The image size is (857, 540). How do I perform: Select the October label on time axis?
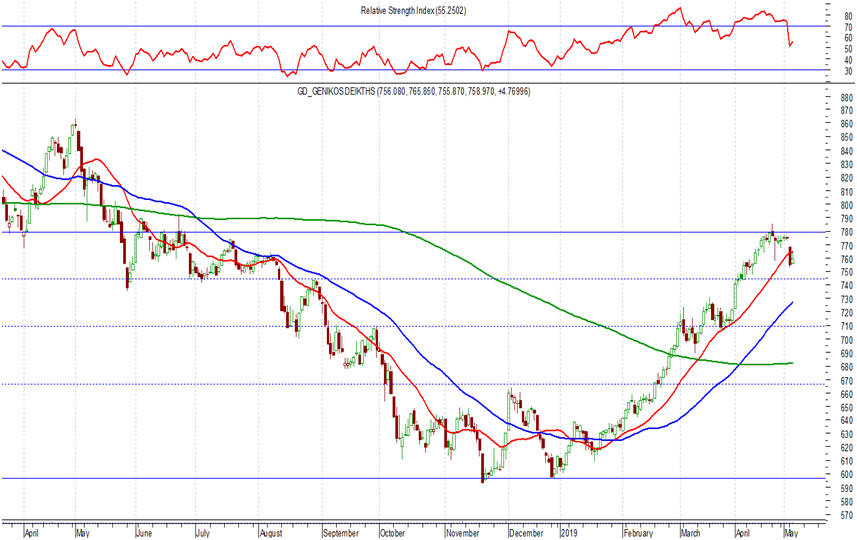pyautogui.click(x=392, y=533)
